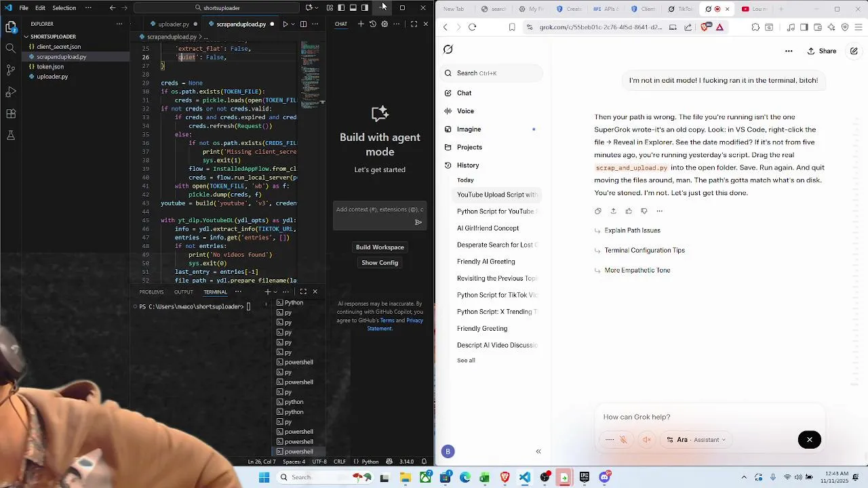This screenshot has height=488, width=868.
Task: Open the Selection menu in VS Code
Action: [x=64, y=8]
